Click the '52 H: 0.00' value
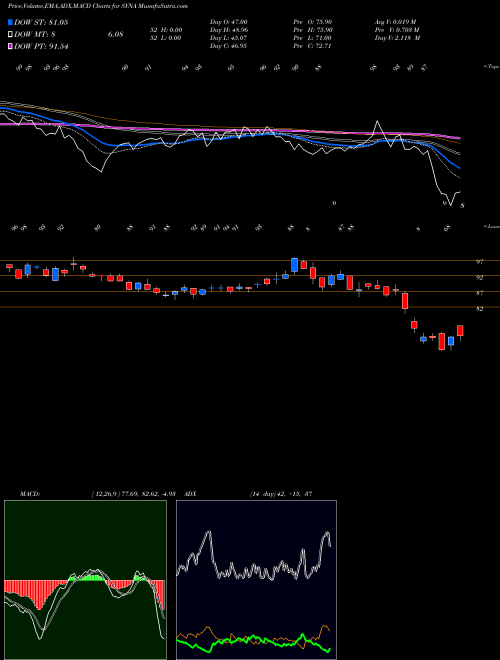 click(x=166, y=30)
